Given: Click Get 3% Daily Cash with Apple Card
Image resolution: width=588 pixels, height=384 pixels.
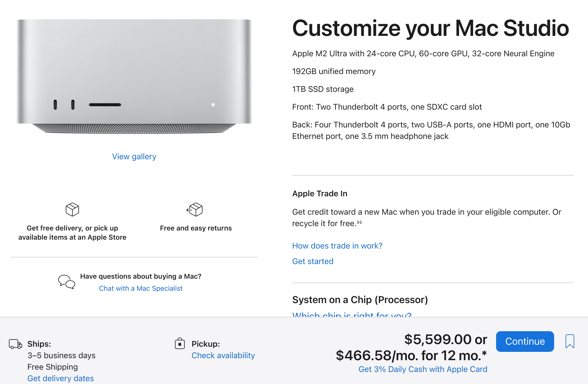Looking at the screenshot, I should [423, 369].
